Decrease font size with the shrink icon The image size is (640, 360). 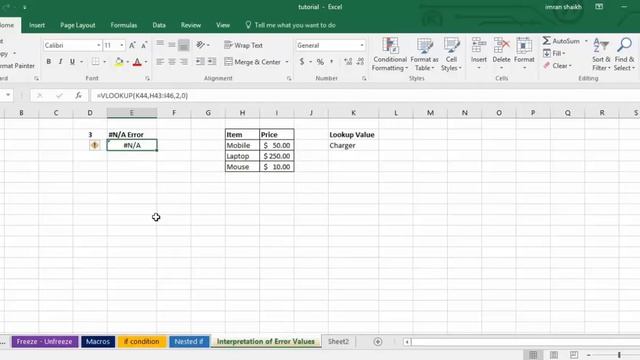[144, 45]
